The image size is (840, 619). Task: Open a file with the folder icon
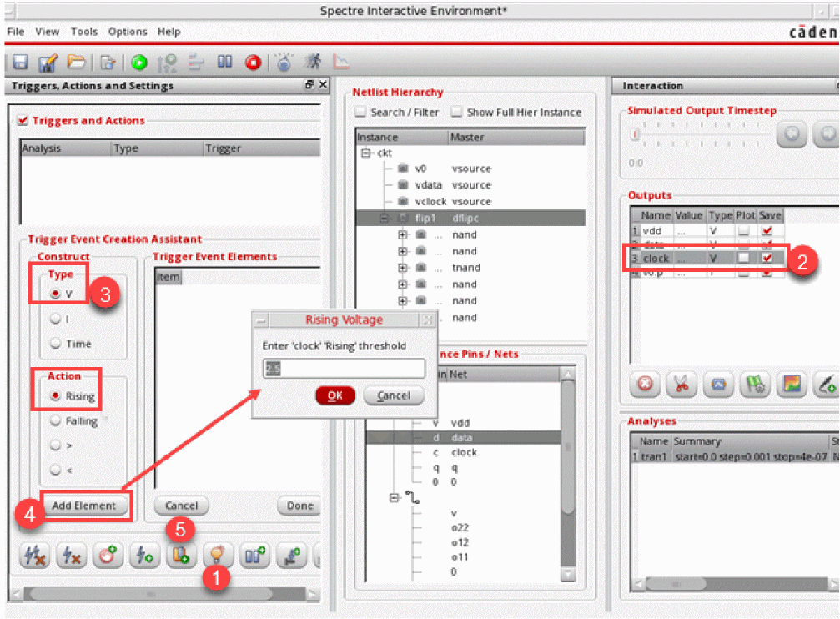click(76, 63)
